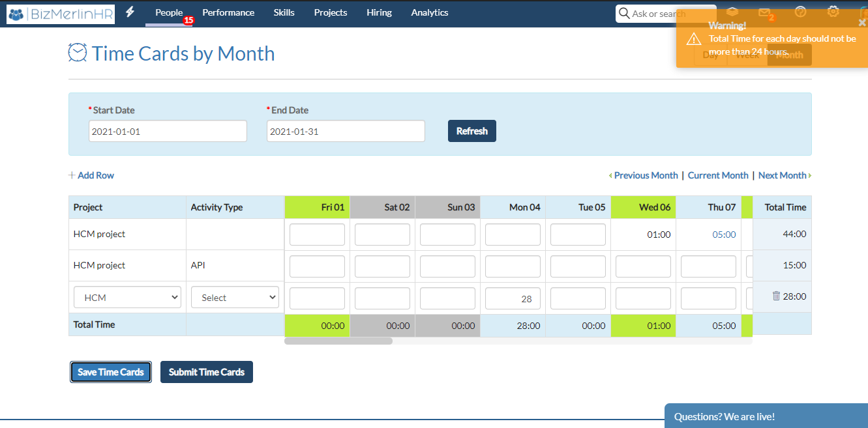Open the Help question mark icon
This screenshot has width=868, height=428.
click(x=800, y=12)
